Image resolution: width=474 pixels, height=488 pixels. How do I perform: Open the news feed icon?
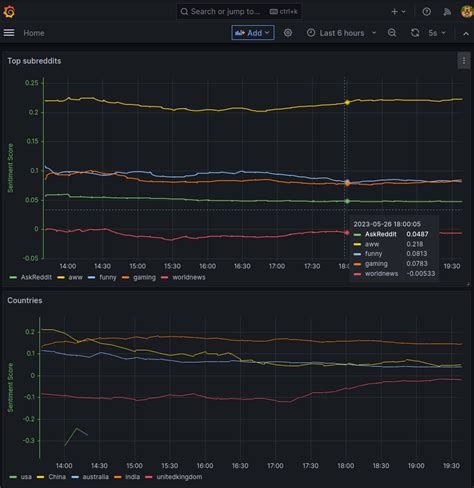pyautogui.click(x=447, y=12)
